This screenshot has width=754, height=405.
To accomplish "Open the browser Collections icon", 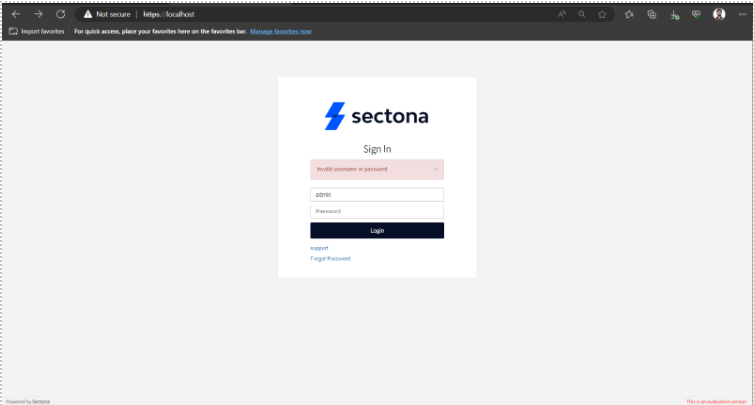I will [652, 15].
